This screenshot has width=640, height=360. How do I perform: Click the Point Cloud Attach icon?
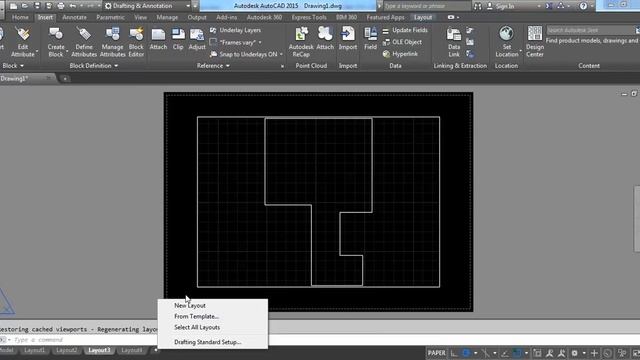[325, 34]
